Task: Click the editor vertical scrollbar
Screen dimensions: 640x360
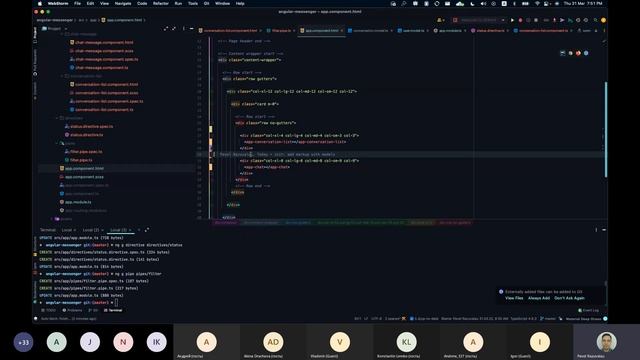Action: point(606,129)
